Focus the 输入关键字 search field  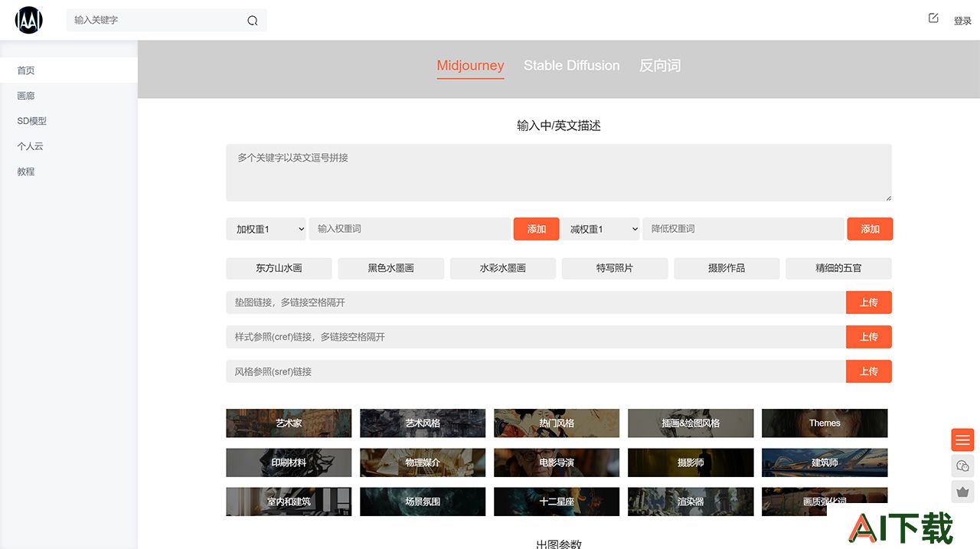[157, 20]
